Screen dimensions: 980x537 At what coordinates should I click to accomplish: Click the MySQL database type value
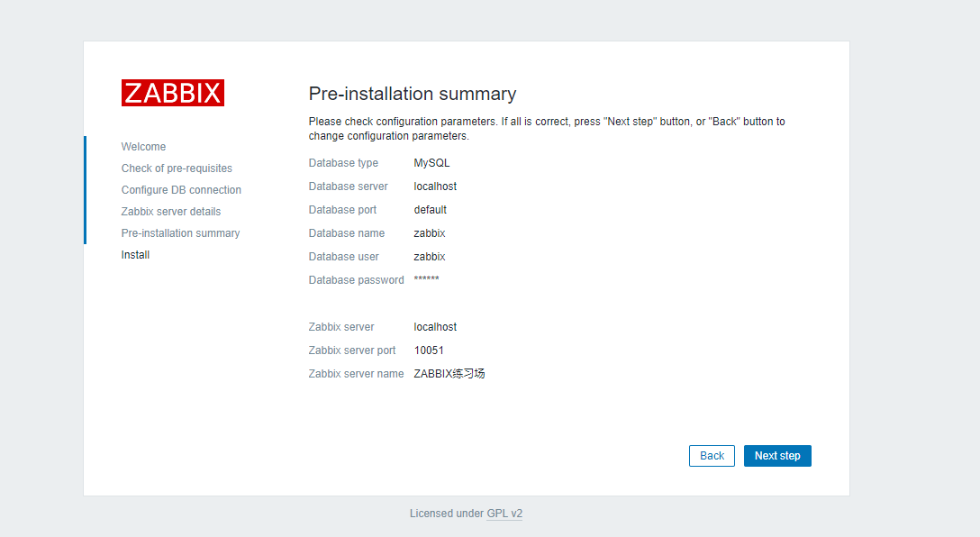pyautogui.click(x=431, y=162)
